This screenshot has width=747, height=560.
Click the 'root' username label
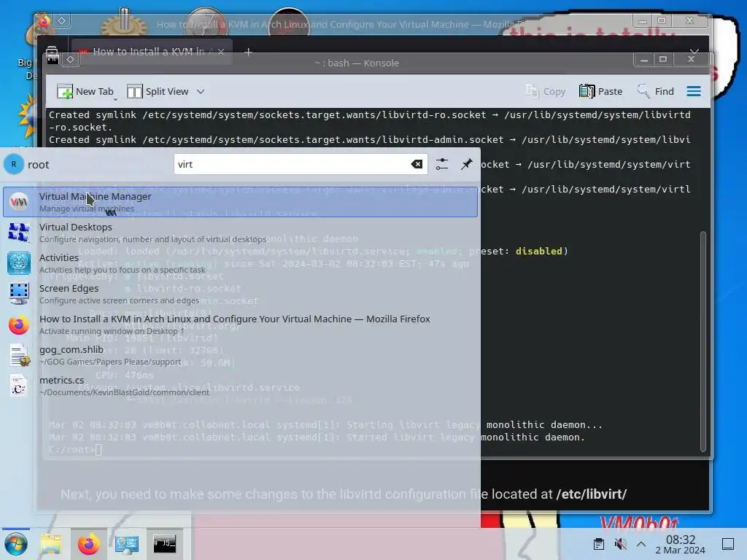click(x=39, y=165)
